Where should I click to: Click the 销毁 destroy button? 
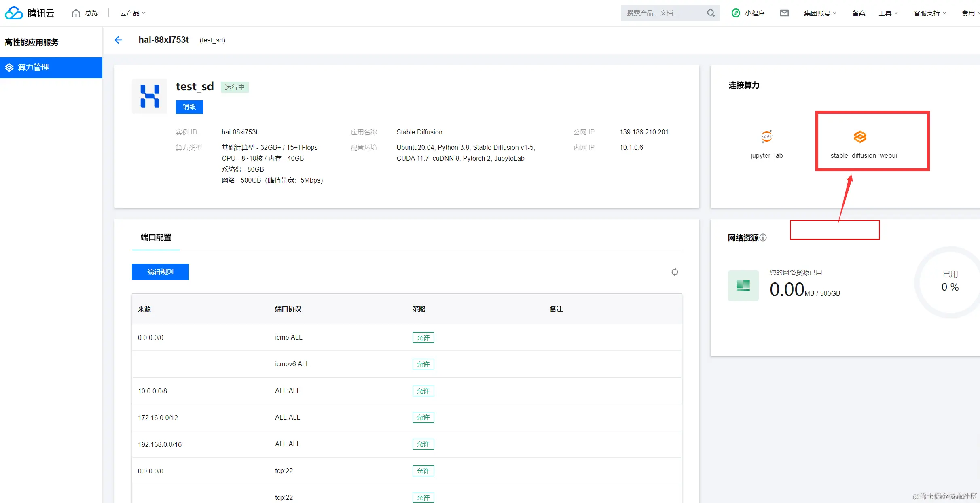coord(189,107)
